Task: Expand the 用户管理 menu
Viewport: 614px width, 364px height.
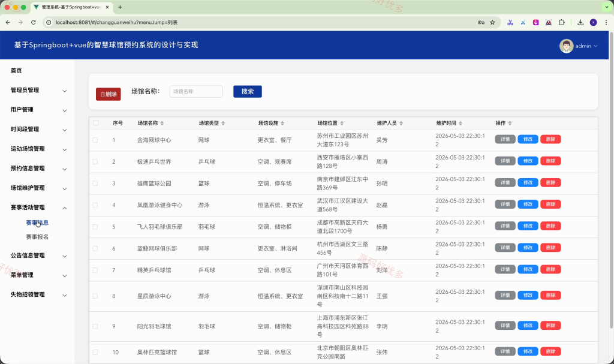Action: pyautogui.click(x=38, y=110)
